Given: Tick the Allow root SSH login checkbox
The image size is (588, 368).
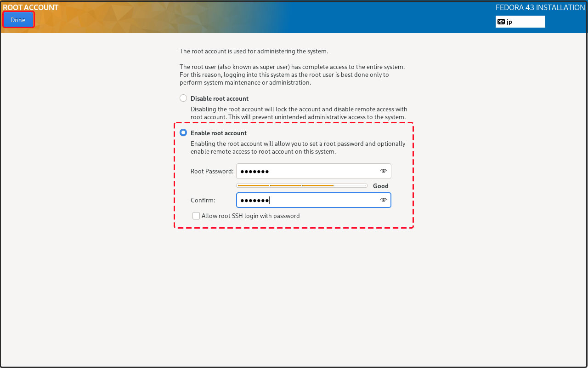Looking at the screenshot, I should point(196,216).
